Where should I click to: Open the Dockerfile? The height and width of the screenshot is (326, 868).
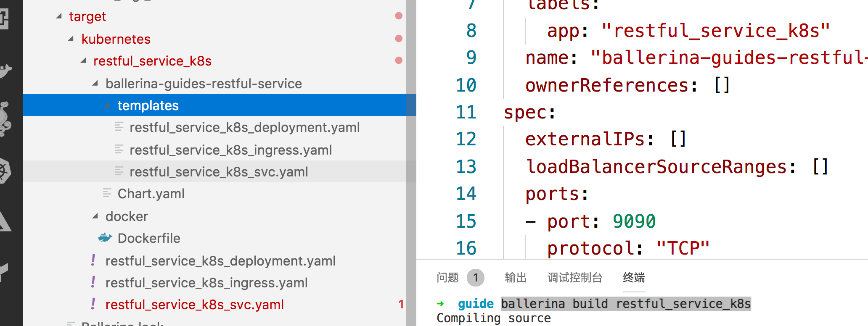click(149, 238)
